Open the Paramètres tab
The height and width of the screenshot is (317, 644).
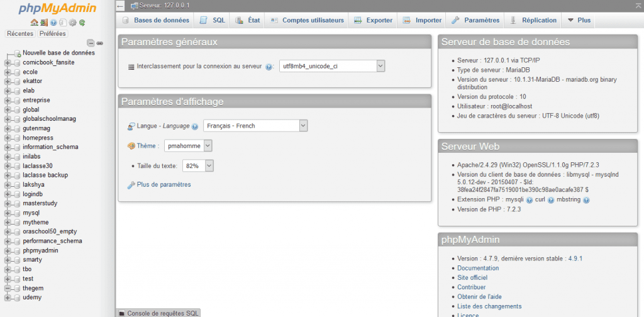coord(475,20)
